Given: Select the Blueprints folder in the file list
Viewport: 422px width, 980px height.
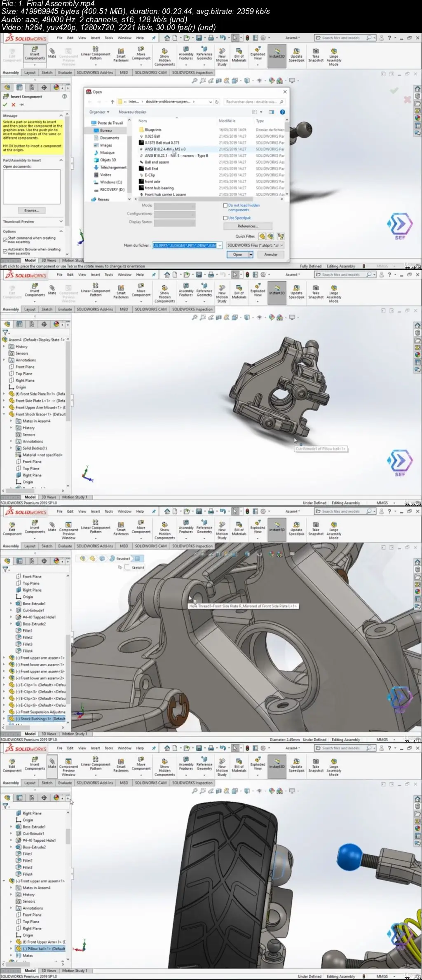Looking at the screenshot, I should point(153,130).
